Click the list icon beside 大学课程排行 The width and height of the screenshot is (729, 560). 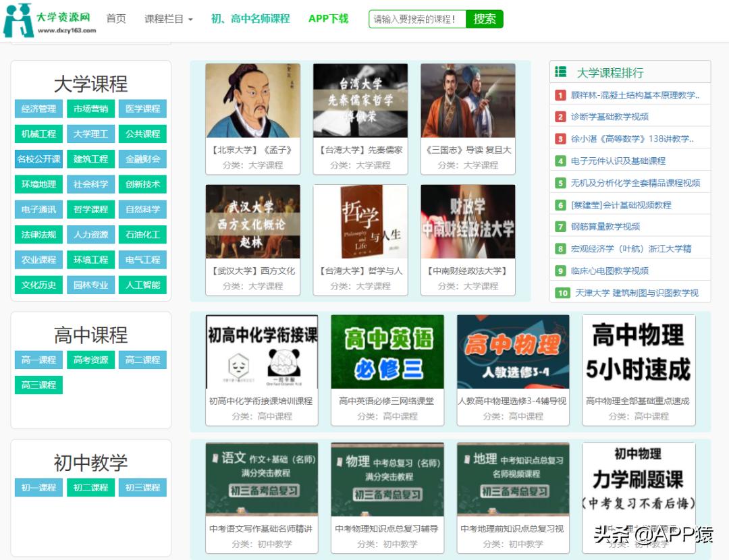(561, 72)
